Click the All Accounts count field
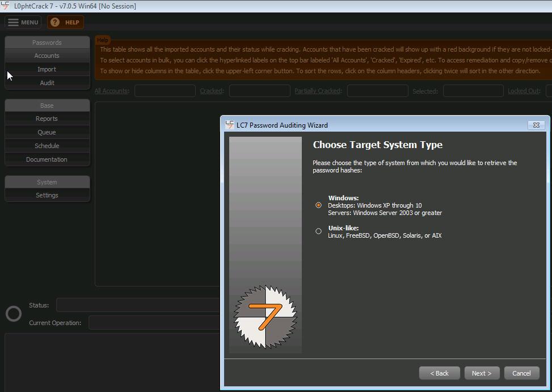The width and height of the screenshot is (552, 392). [x=165, y=91]
